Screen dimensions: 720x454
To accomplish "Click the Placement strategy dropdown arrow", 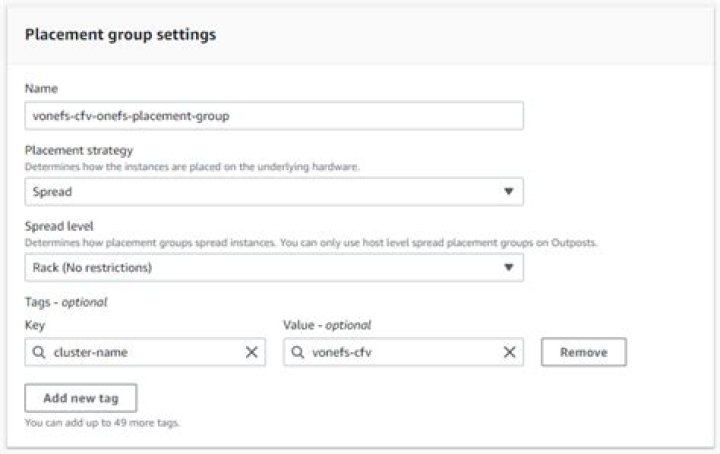I will pos(508,191).
